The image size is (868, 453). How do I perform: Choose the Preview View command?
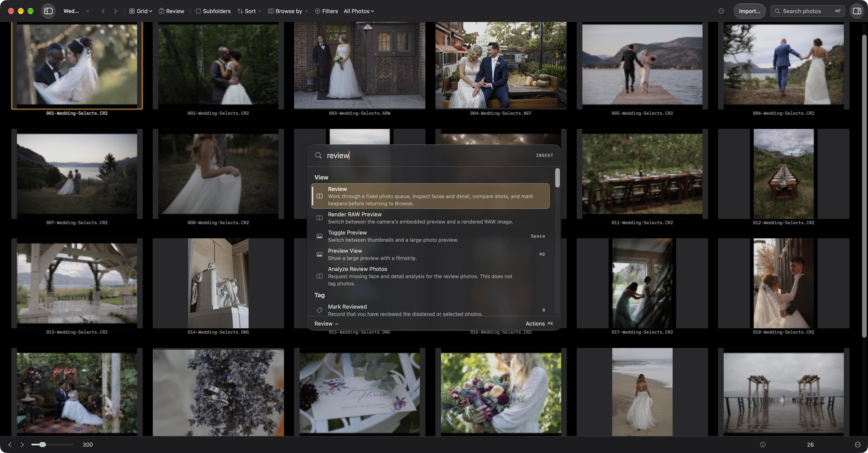(x=430, y=254)
